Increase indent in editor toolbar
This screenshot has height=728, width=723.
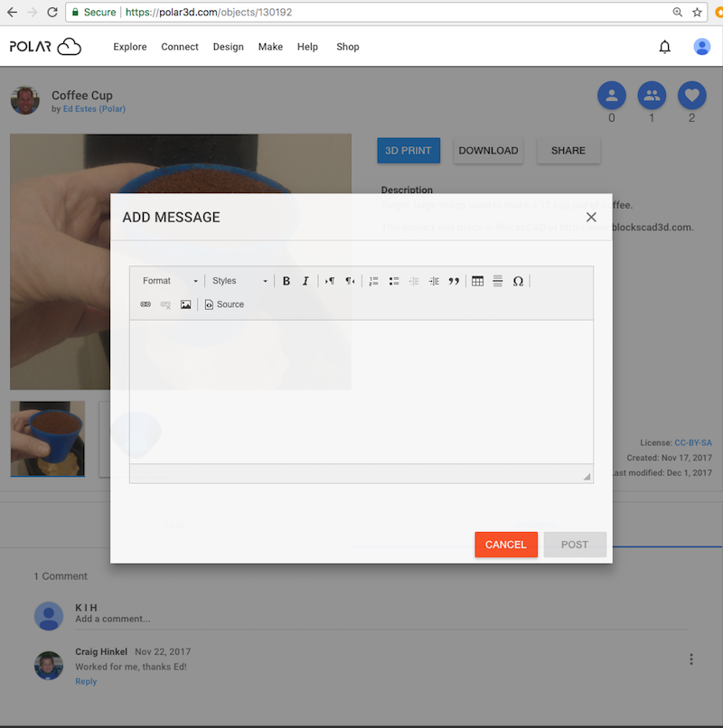pyautogui.click(x=434, y=281)
